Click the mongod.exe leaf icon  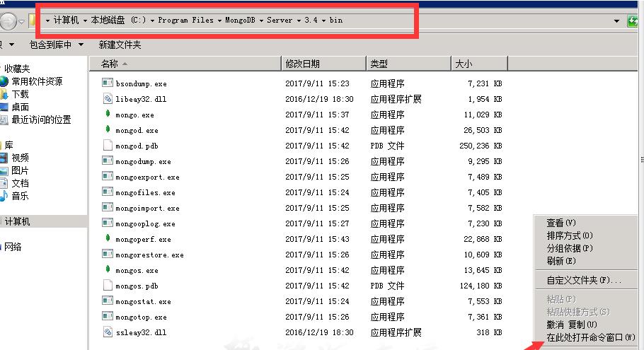[x=107, y=129]
